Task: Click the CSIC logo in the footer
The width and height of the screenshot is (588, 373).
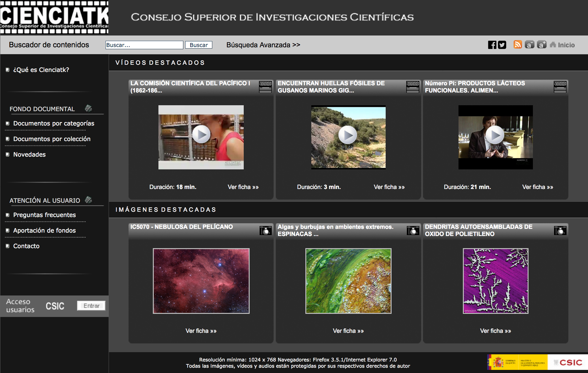Action: coord(568,362)
